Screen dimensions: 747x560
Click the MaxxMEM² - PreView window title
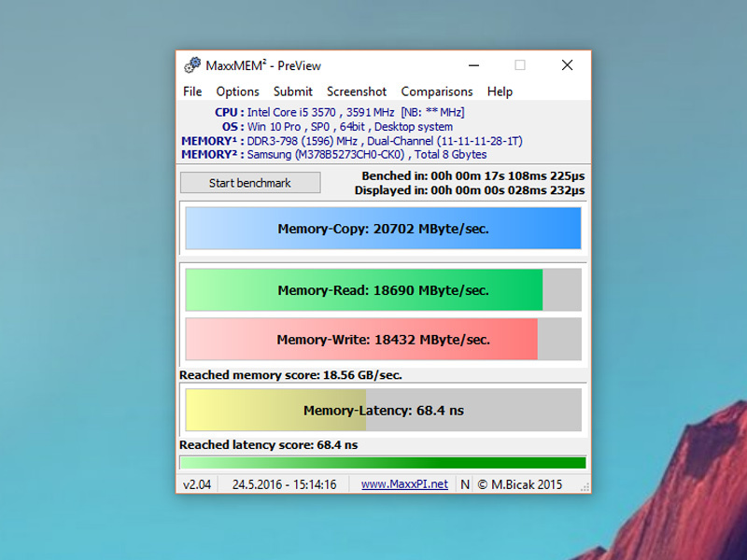[263, 65]
